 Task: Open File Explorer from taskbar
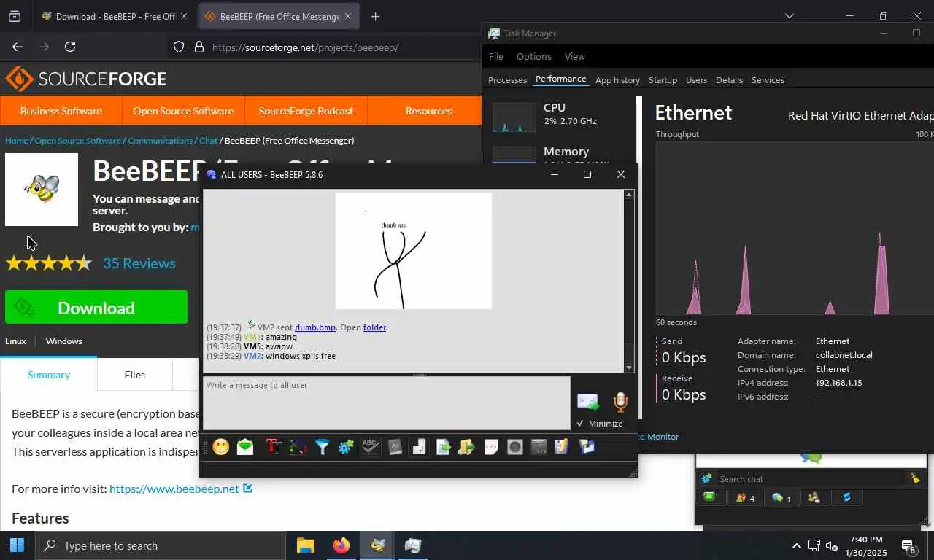coord(305,545)
